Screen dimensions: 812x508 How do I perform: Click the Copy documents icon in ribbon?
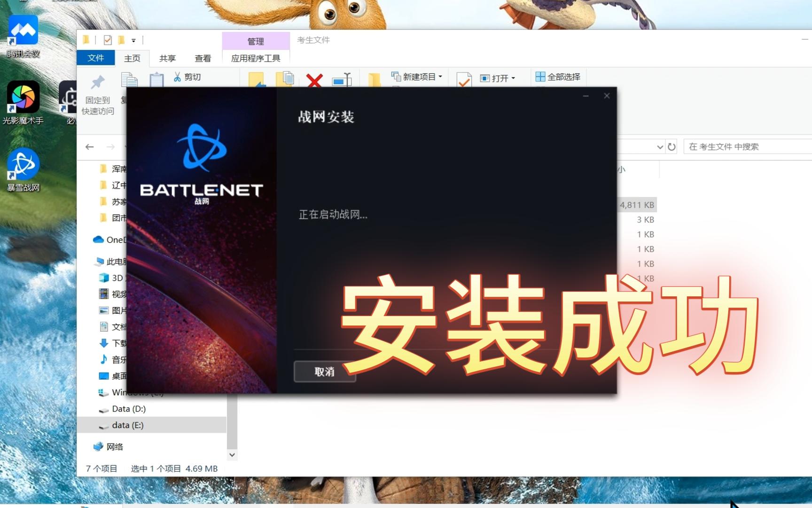(129, 80)
